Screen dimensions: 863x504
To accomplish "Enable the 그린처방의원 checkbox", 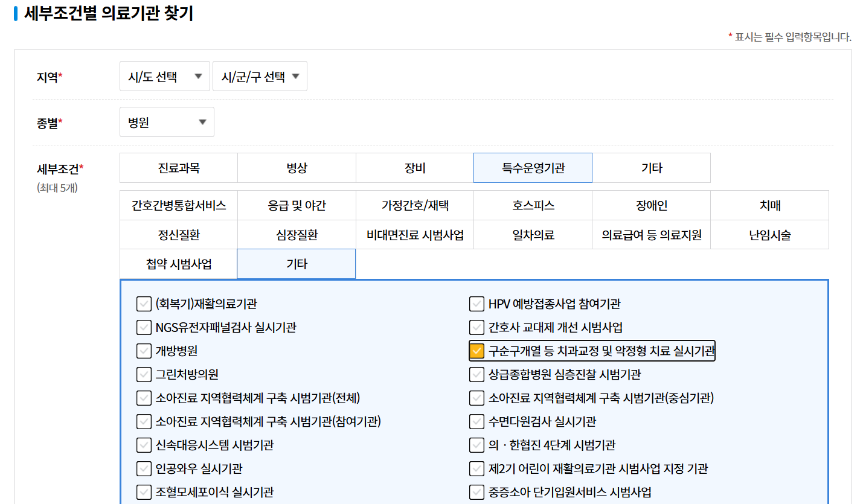I will click(144, 374).
